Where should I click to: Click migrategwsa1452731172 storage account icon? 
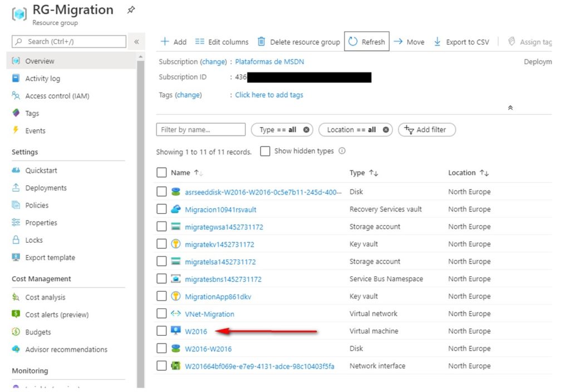point(176,226)
